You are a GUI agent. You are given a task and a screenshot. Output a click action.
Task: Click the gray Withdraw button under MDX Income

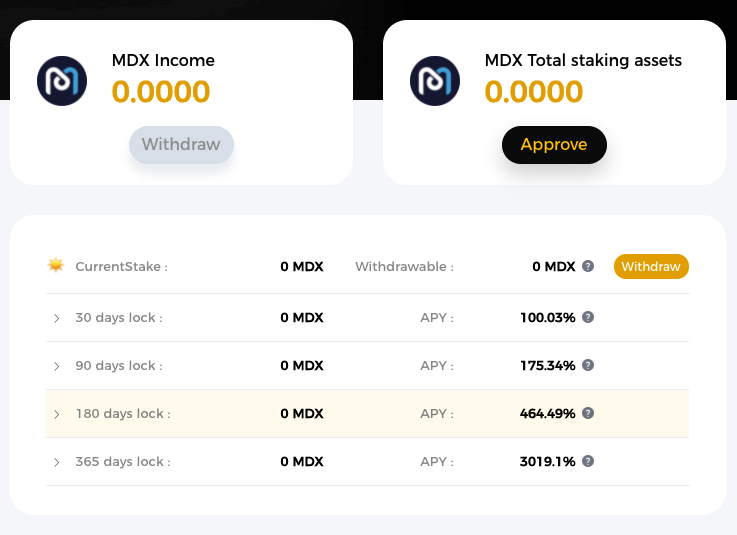click(x=181, y=145)
